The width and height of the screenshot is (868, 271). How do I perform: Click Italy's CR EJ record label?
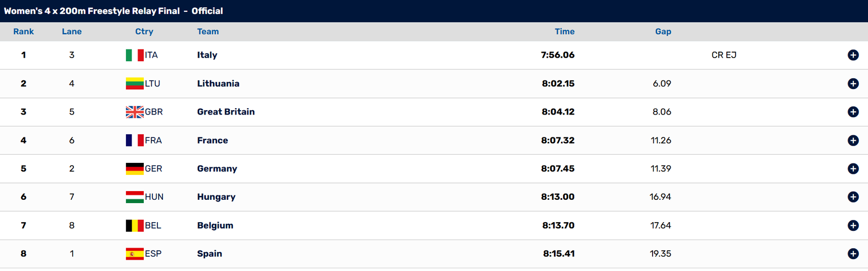click(724, 55)
